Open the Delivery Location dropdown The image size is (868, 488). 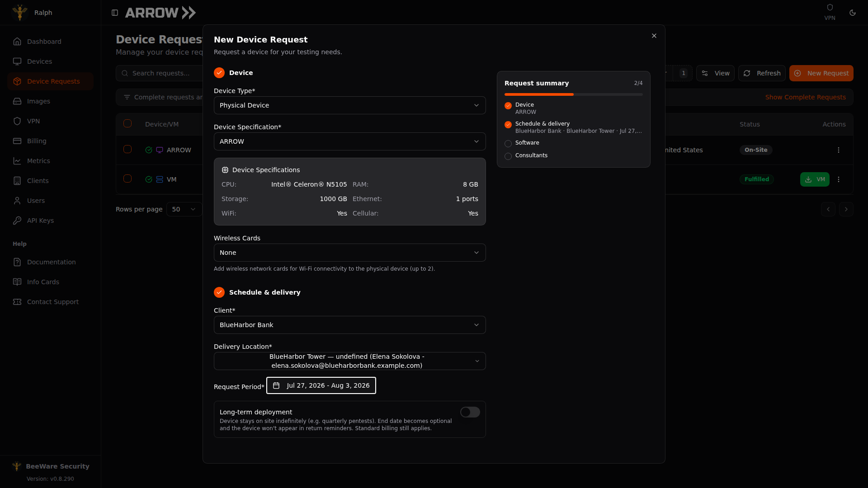pos(349,361)
